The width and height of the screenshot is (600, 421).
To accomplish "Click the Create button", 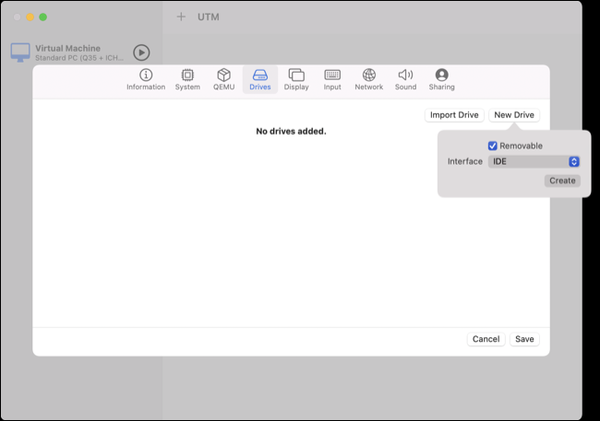I will pos(562,181).
